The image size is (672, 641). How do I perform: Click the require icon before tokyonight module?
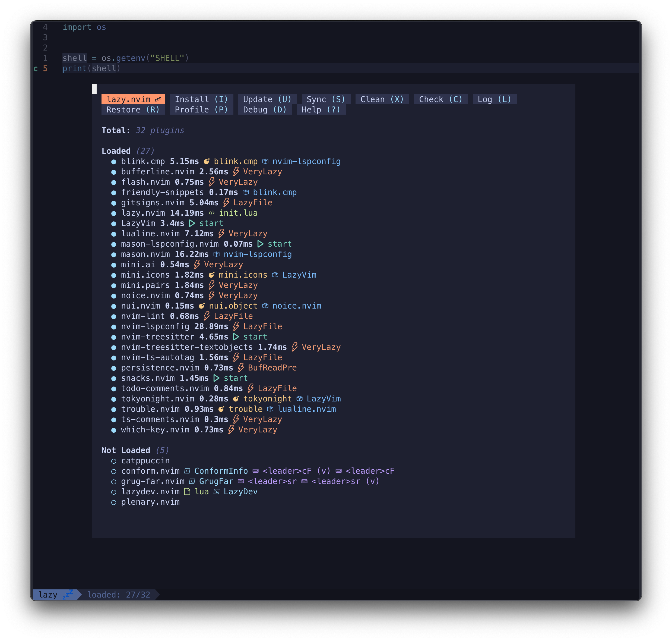coord(236,399)
